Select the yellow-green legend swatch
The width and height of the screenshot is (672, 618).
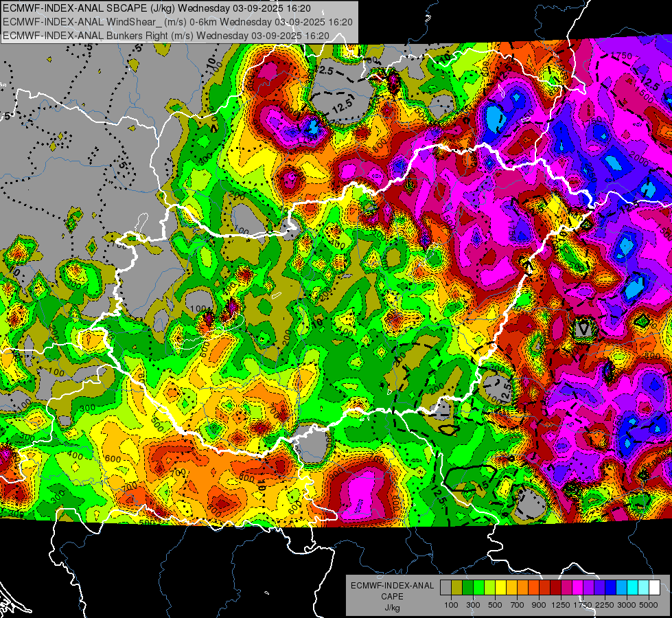[x=489, y=588]
